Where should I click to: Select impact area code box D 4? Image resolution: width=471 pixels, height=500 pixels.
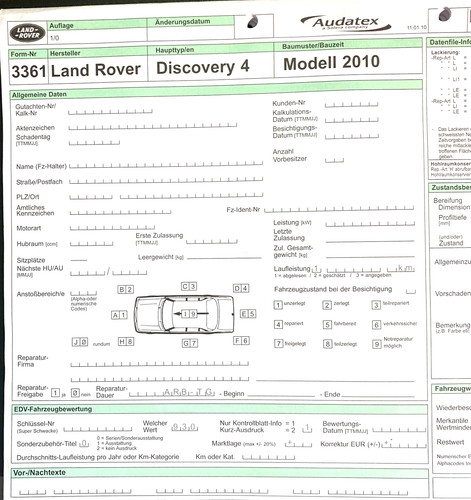pos(241,288)
